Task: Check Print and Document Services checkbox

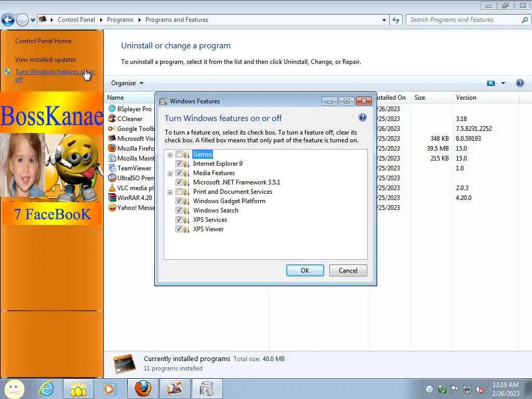Action: tap(179, 191)
